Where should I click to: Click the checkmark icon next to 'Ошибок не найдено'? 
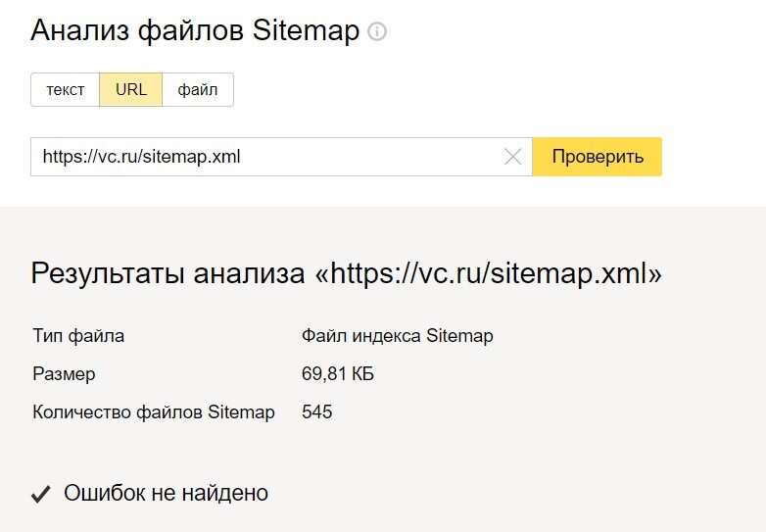(x=40, y=494)
